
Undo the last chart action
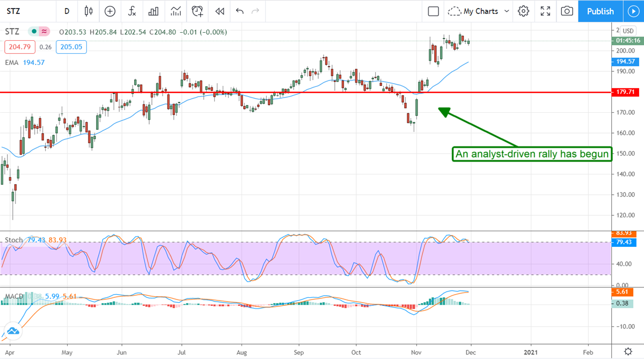coord(239,11)
